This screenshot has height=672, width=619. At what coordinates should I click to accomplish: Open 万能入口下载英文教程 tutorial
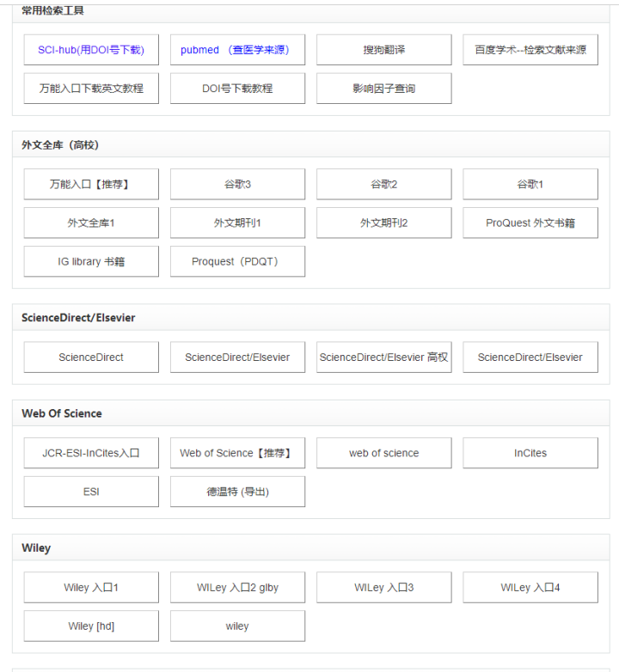pos(91,89)
